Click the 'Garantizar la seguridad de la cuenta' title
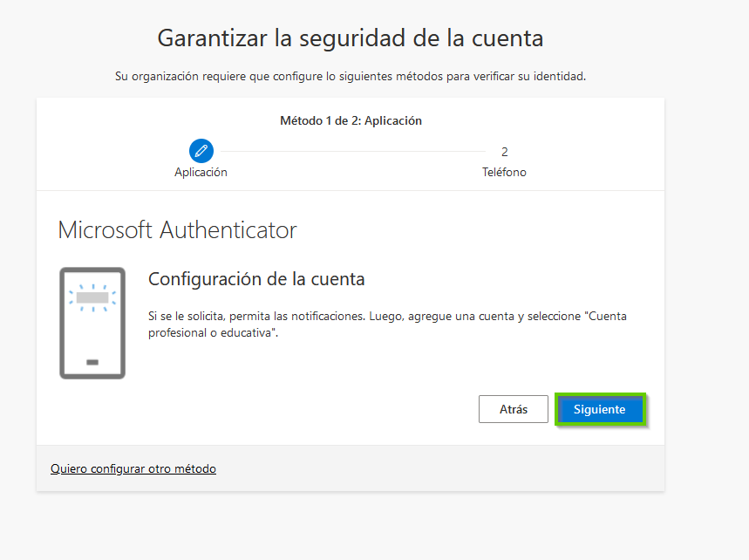The image size is (749, 560). (351, 38)
